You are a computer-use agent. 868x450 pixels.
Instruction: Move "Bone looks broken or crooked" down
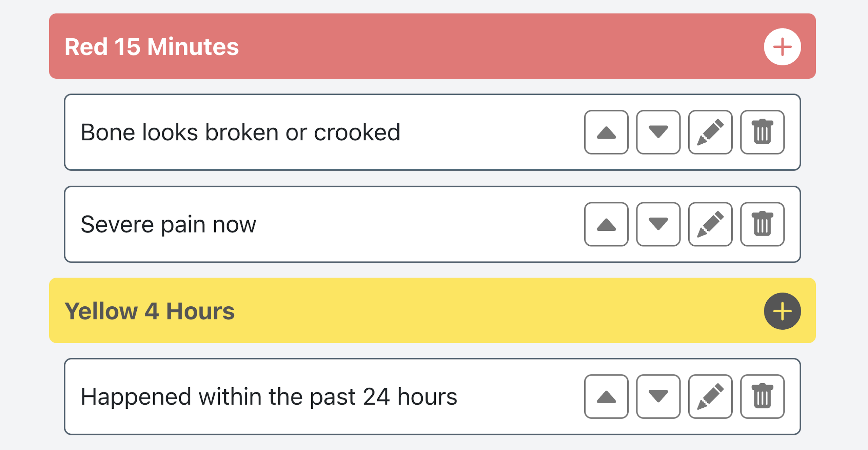[658, 133]
